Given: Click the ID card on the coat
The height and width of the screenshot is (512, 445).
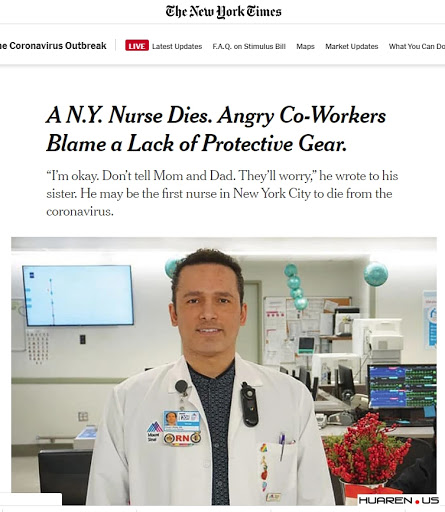Looking at the screenshot, I should (x=182, y=421).
